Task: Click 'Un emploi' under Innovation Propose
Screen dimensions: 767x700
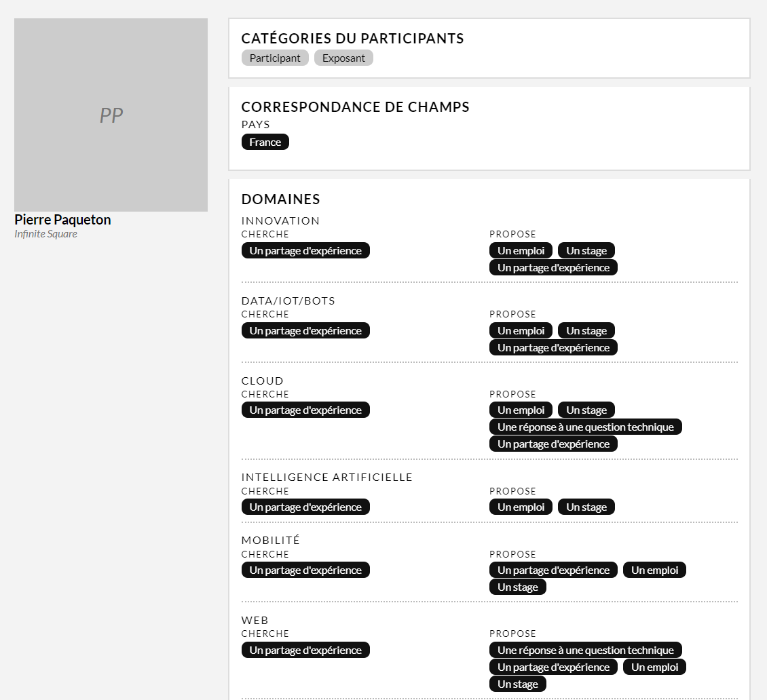Action: 521,251
